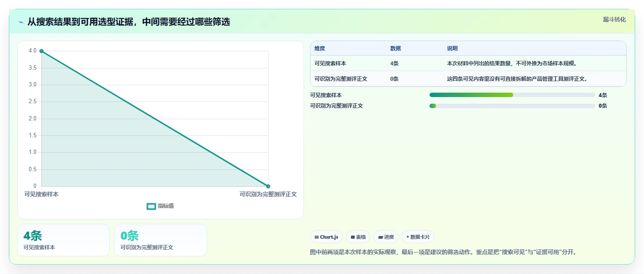Click the chart data point at 4.0
The width and height of the screenshot is (644, 274).
[x=41, y=51]
